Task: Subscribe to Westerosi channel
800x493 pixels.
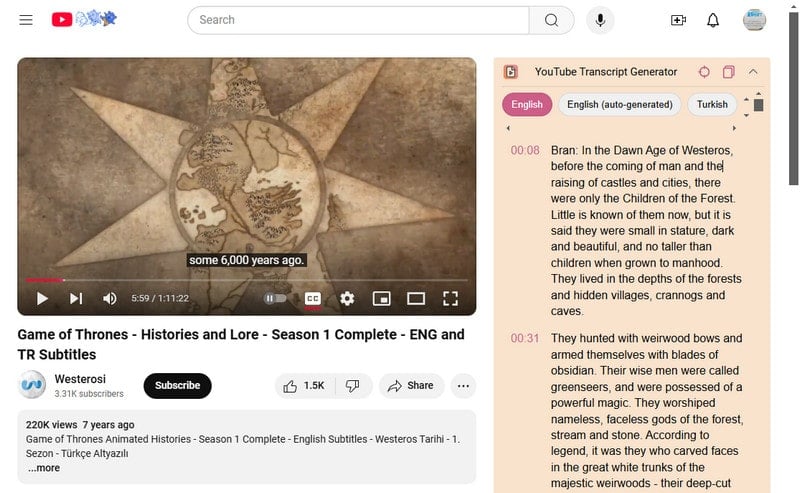Action: tap(178, 386)
